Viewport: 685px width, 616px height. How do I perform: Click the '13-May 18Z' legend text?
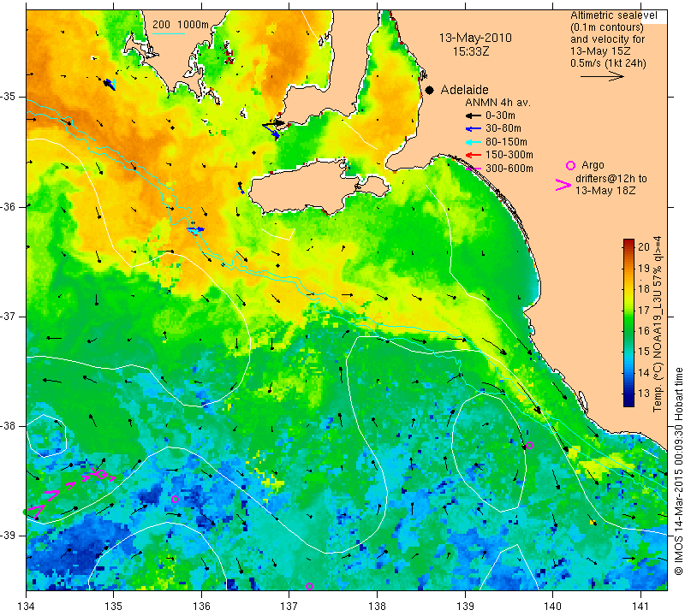(605, 191)
